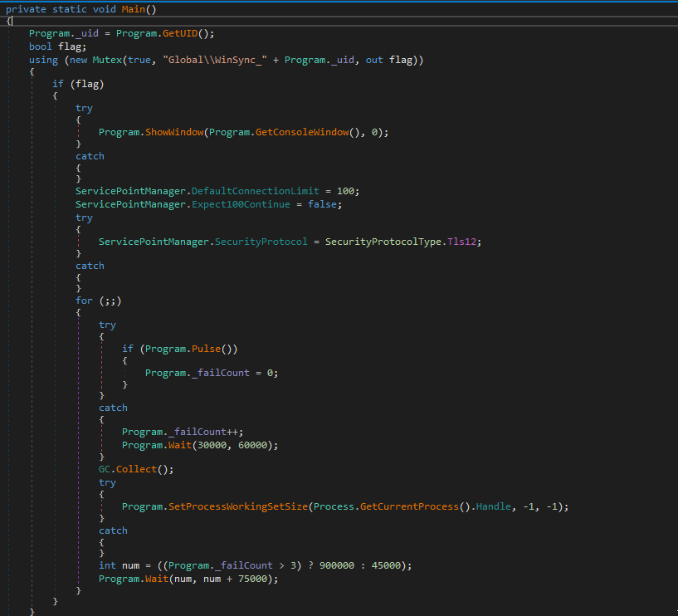The height and width of the screenshot is (616, 678).
Task: Click GetConsoleWindow method call
Action: pos(302,132)
